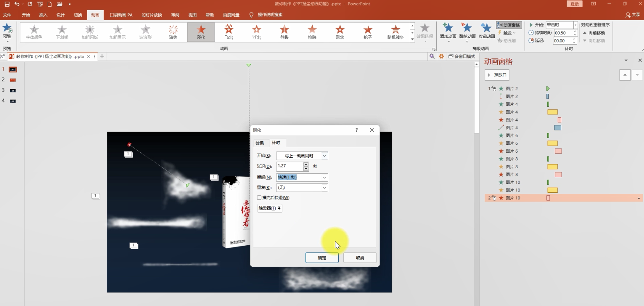Screen dimensions: 644x306
Task: Select the 淡化 fade animation effect
Action: pos(201,32)
